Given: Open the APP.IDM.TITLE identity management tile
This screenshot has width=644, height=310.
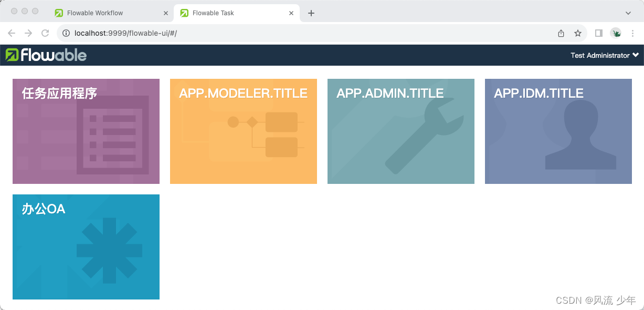Looking at the screenshot, I should coord(558,131).
